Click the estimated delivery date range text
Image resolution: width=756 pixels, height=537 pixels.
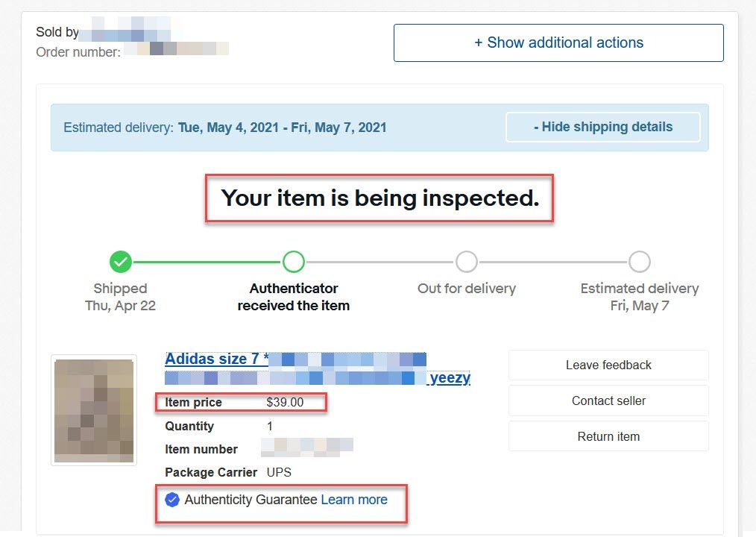point(283,128)
